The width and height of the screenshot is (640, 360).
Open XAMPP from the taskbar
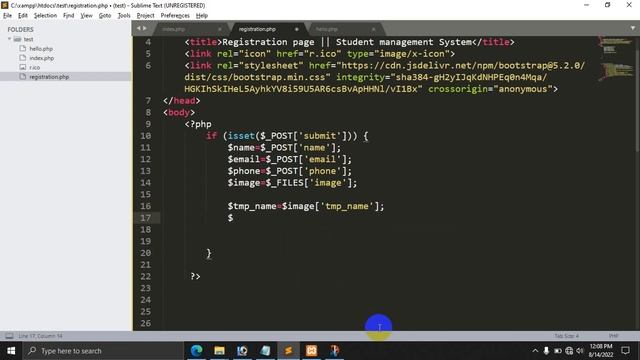[311, 351]
